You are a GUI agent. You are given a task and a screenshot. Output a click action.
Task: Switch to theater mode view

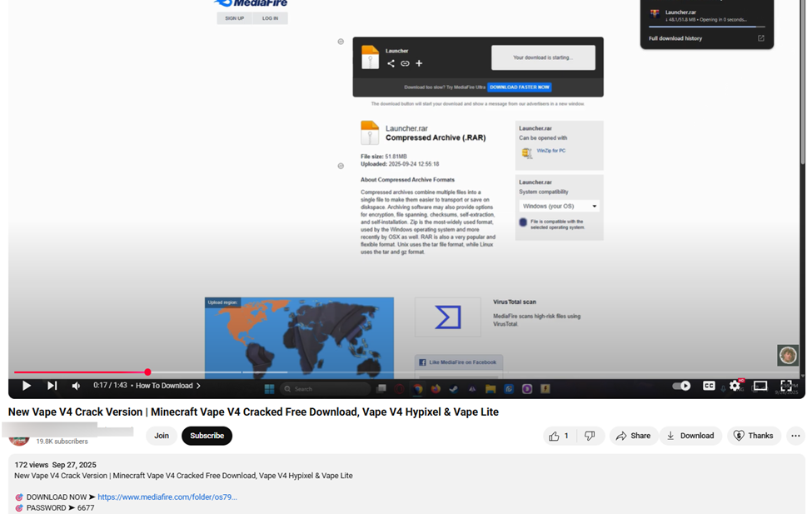click(x=760, y=386)
